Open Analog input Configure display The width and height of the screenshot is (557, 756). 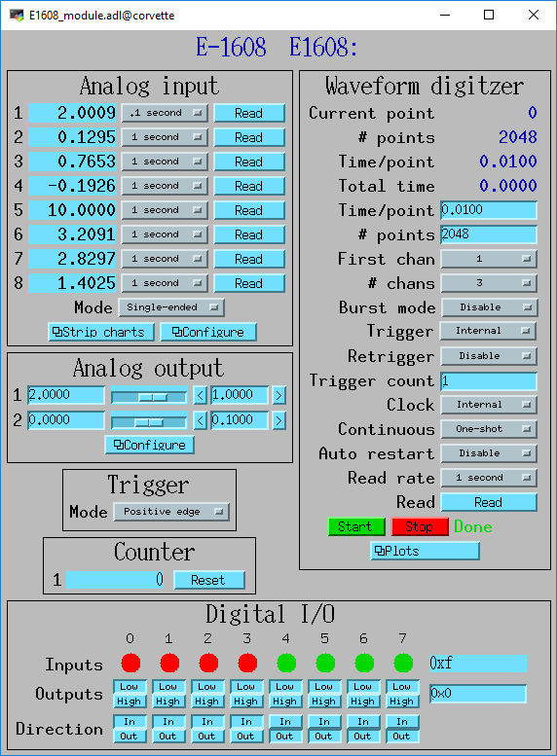click(208, 332)
